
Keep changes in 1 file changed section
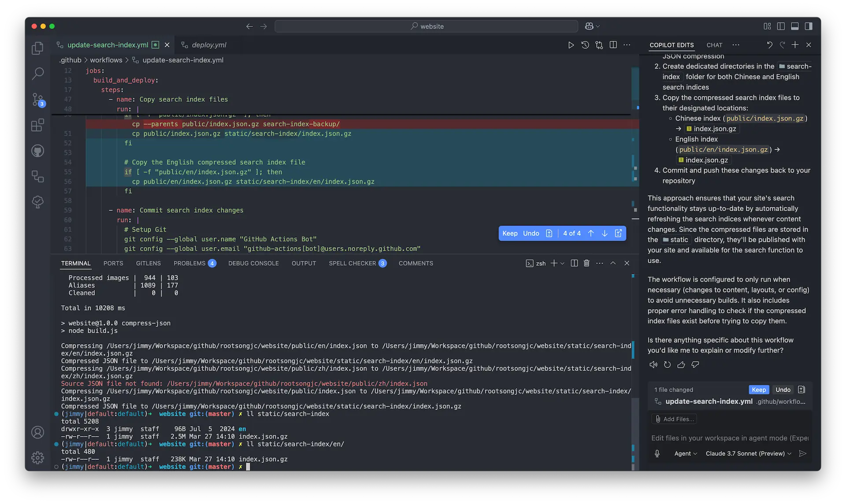759,390
